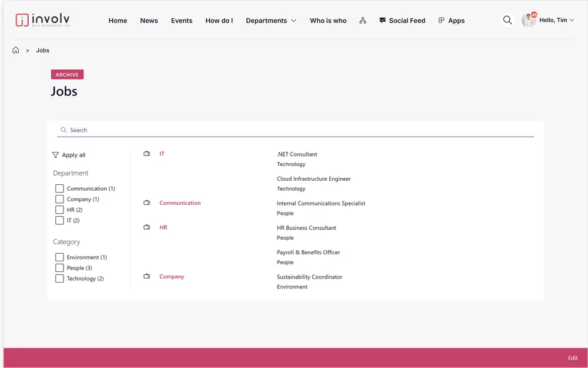
Task: Check the Communication (1) department filter
Action: [59, 188]
